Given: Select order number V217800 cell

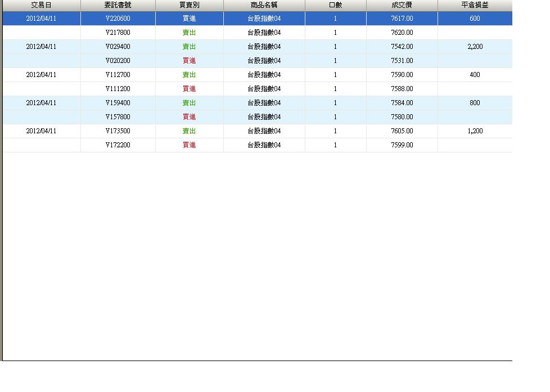Looking at the screenshot, I should coord(118,33).
